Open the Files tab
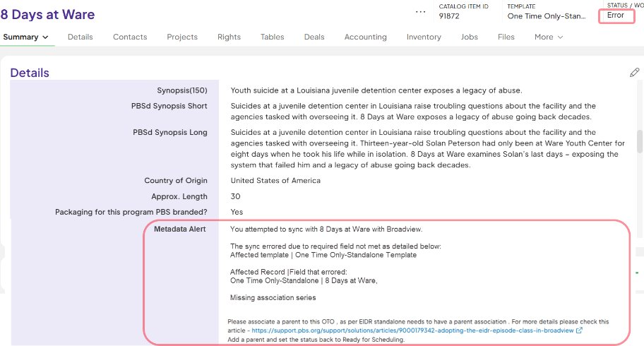644x346 pixels. tap(506, 37)
